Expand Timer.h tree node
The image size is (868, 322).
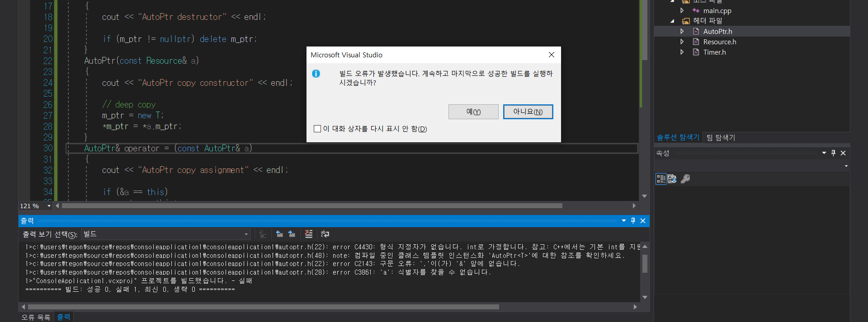pyautogui.click(x=682, y=52)
